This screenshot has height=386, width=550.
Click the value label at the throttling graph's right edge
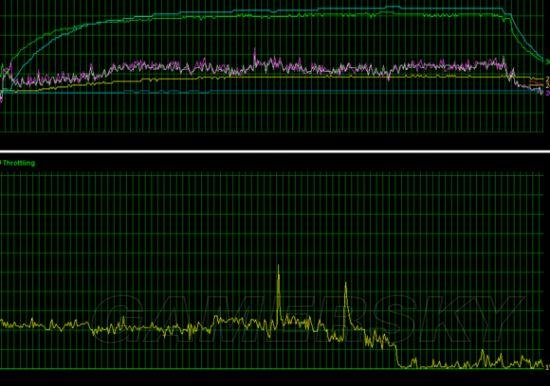[548, 367]
